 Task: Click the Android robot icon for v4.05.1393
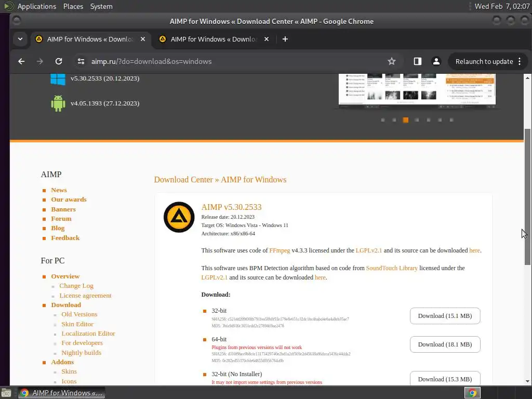(x=58, y=103)
